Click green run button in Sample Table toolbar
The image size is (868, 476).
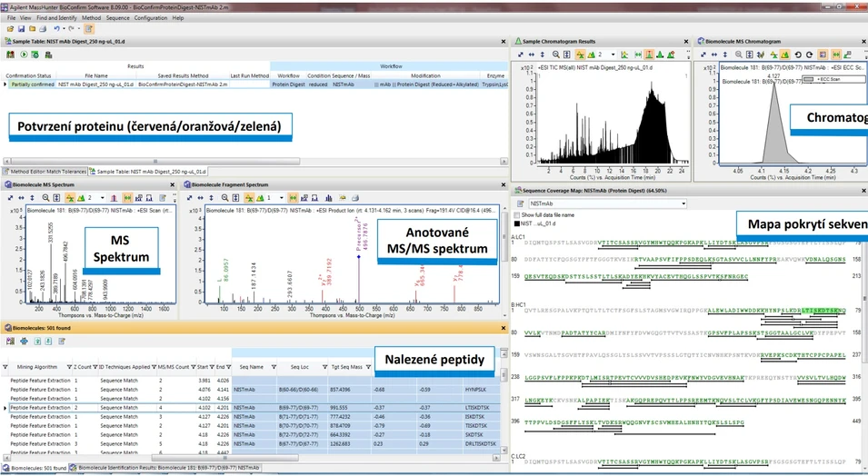pos(24,54)
